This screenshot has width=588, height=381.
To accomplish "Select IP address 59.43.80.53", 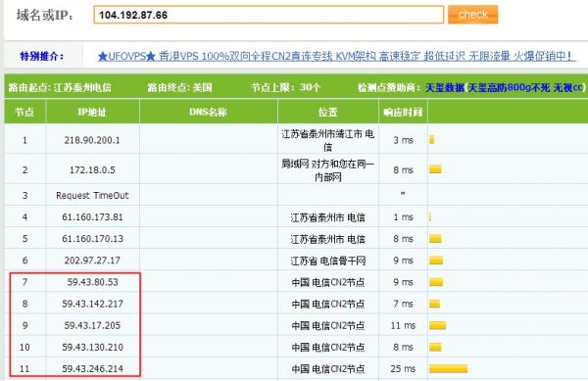I will [x=93, y=282].
